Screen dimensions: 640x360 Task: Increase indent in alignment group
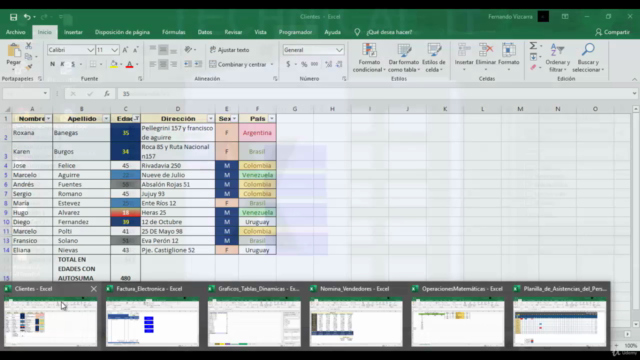tap(198, 64)
